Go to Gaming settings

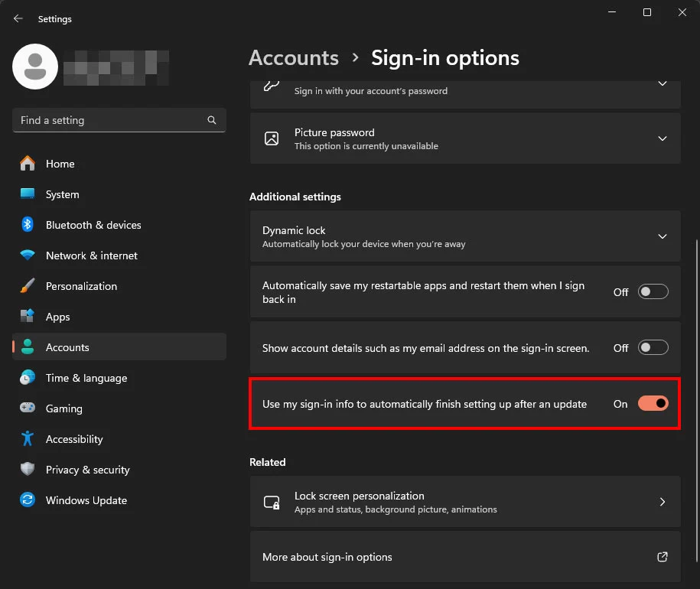pos(119,408)
